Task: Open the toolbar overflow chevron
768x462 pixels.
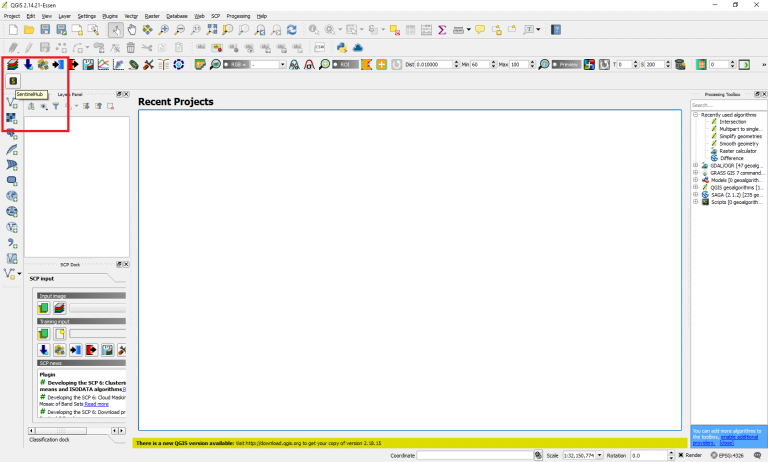Action: click(x=764, y=65)
